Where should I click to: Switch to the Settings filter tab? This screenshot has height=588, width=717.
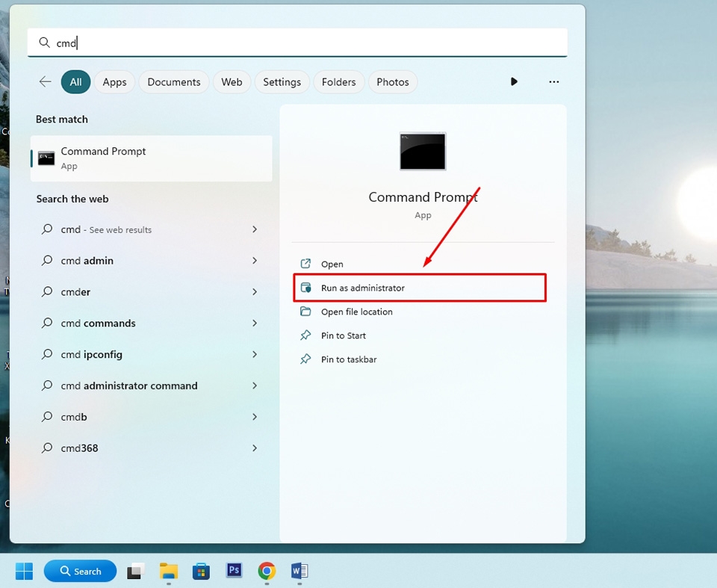coord(282,82)
